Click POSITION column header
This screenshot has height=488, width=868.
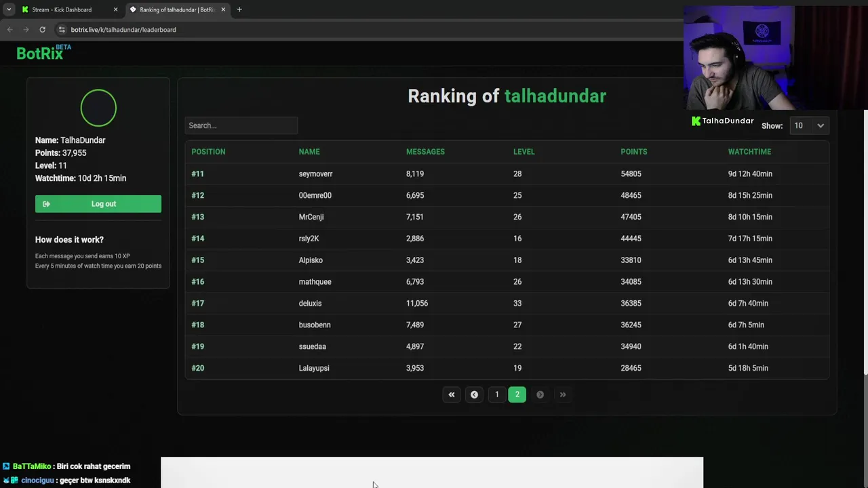coord(208,152)
